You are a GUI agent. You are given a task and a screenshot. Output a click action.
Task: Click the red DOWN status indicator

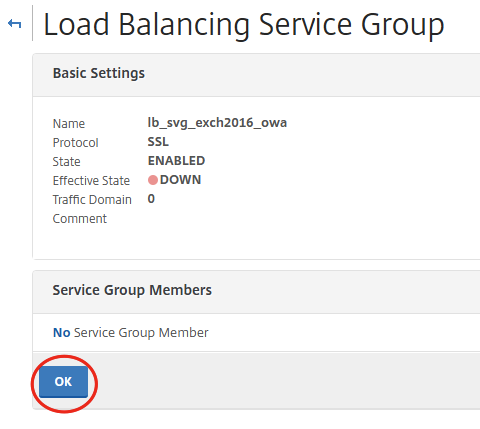[x=153, y=180]
